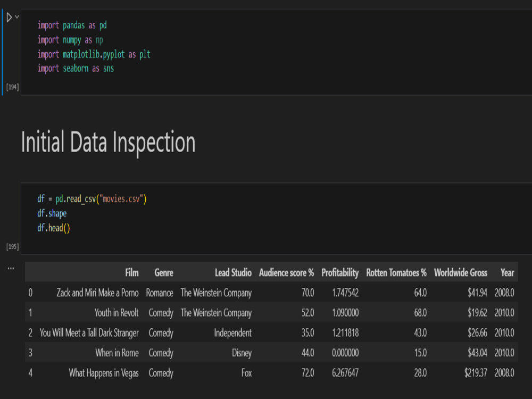Select 'Zack and Miri Make a Porno' cell

pos(98,293)
